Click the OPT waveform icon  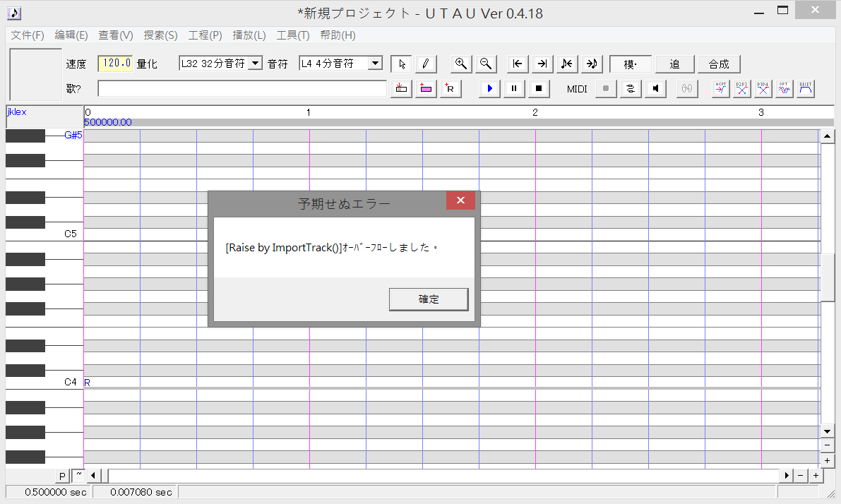(x=784, y=88)
